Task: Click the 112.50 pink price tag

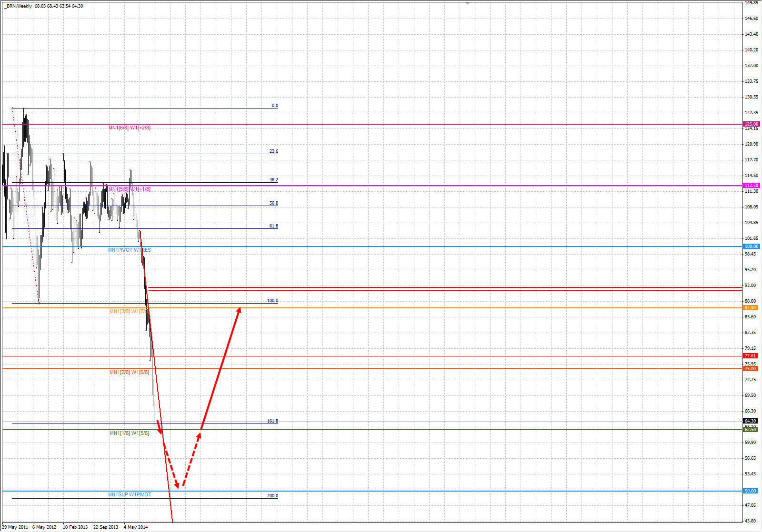Action: pyautogui.click(x=751, y=186)
